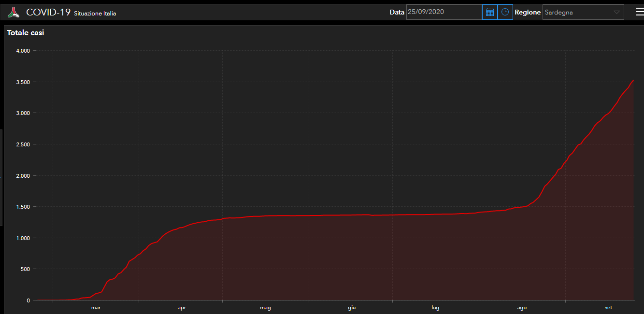Screen dimensions: 644x314
Task: Click the Situazione Italia subtitle
Action: click(95, 14)
